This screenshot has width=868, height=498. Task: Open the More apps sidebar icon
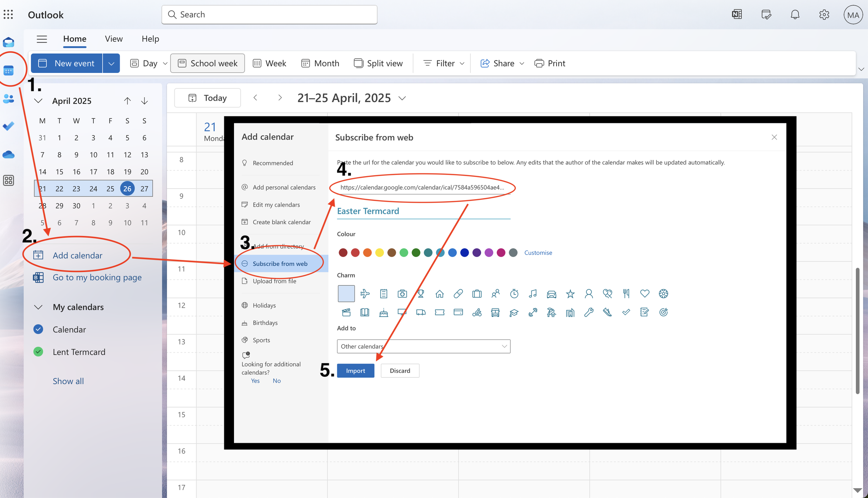pyautogui.click(x=8, y=181)
